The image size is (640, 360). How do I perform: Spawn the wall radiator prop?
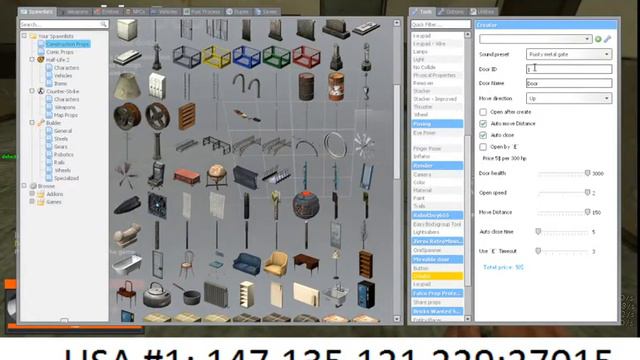[x=216, y=295]
